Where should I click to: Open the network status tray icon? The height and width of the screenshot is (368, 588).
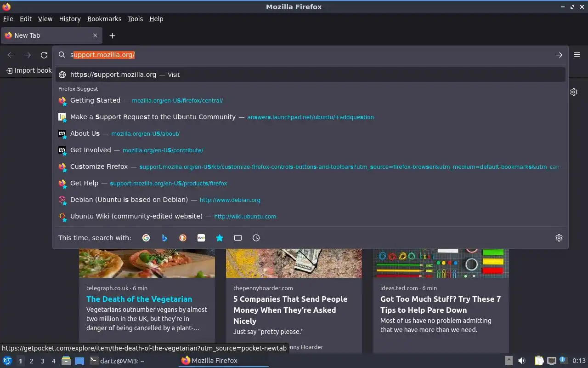point(552,361)
